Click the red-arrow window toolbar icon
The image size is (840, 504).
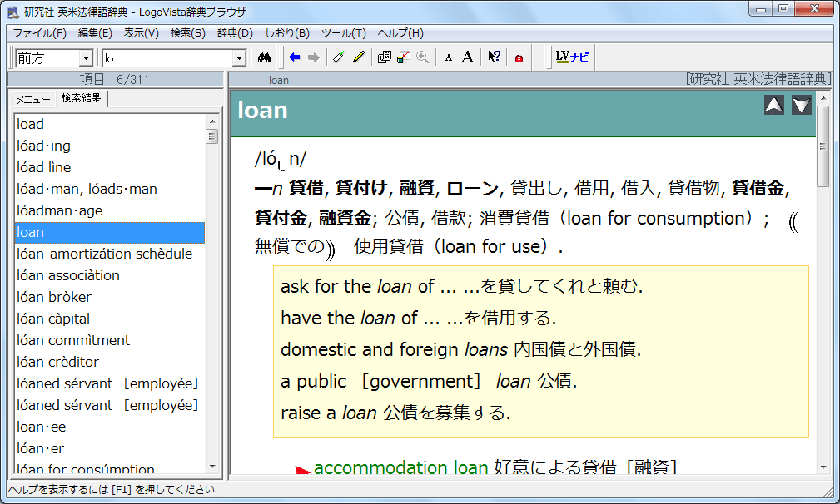tap(404, 57)
